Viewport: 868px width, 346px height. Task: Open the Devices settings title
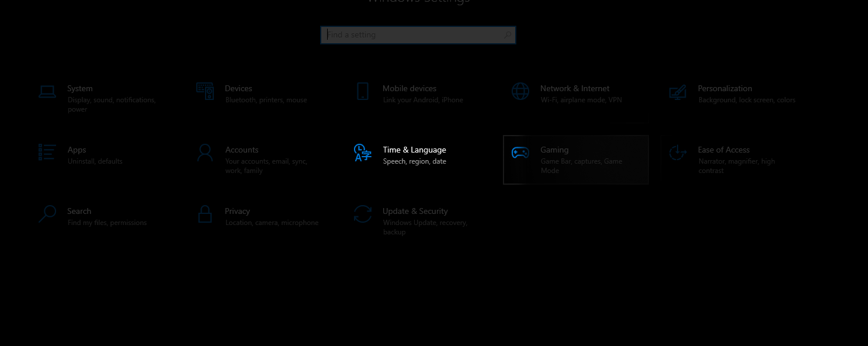238,89
